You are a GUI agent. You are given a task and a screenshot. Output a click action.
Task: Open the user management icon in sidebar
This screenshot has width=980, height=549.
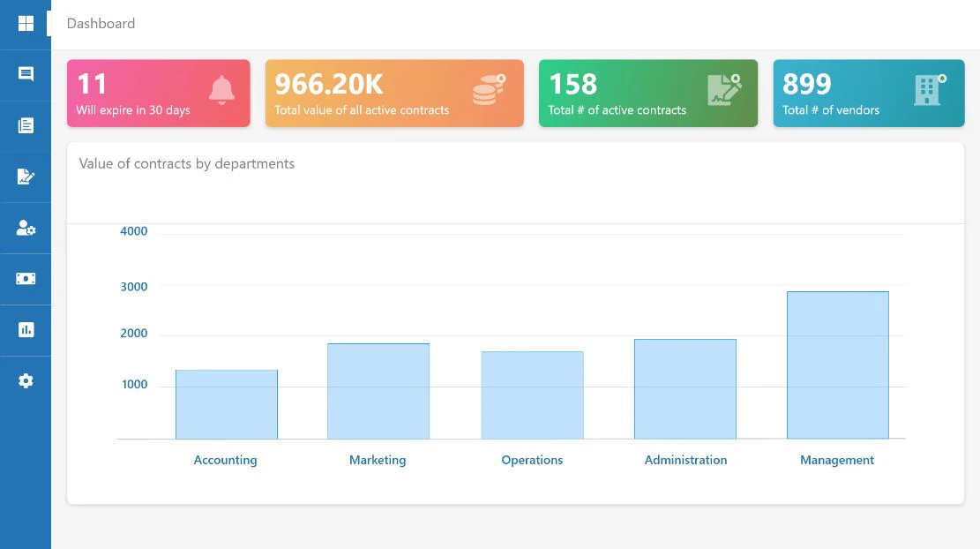click(x=26, y=228)
